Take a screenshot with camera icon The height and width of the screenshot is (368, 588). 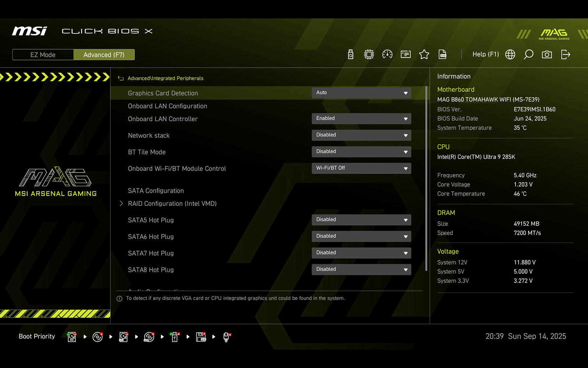pos(547,54)
